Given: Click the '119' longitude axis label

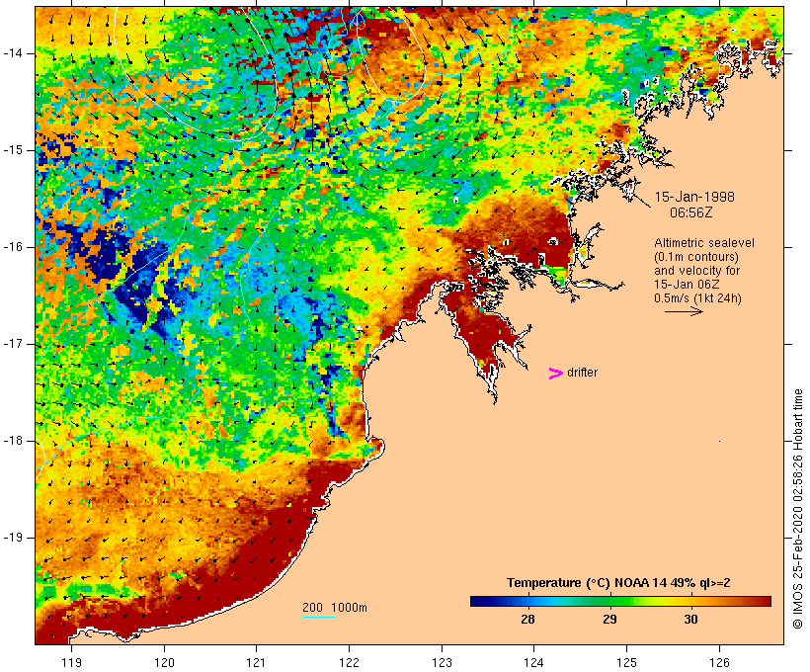Looking at the screenshot, I should click(x=71, y=662).
